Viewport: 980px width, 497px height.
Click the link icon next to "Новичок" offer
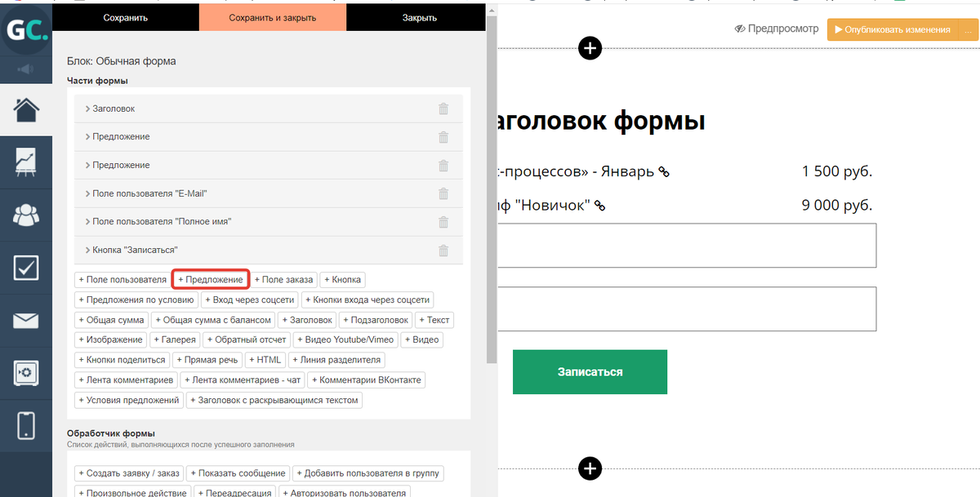(599, 206)
